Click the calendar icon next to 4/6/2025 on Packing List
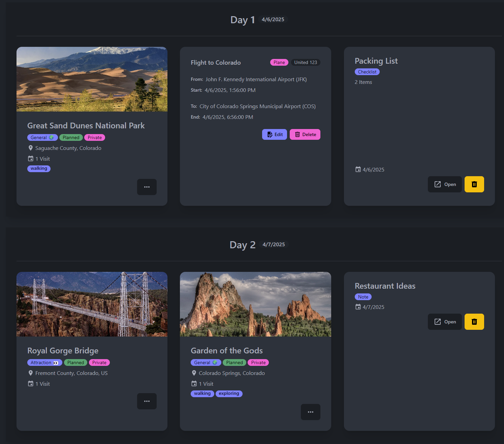 pyautogui.click(x=358, y=169)
